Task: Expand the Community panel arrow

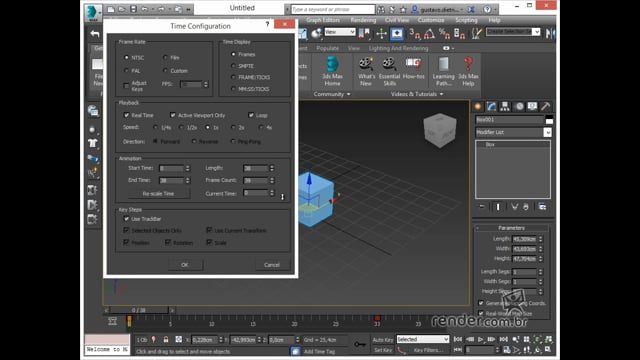Action: click(349, 94)
